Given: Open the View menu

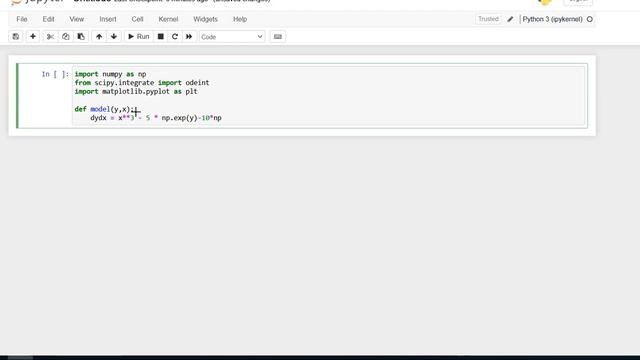Looking at the screenshot, I should coord(76,19).
